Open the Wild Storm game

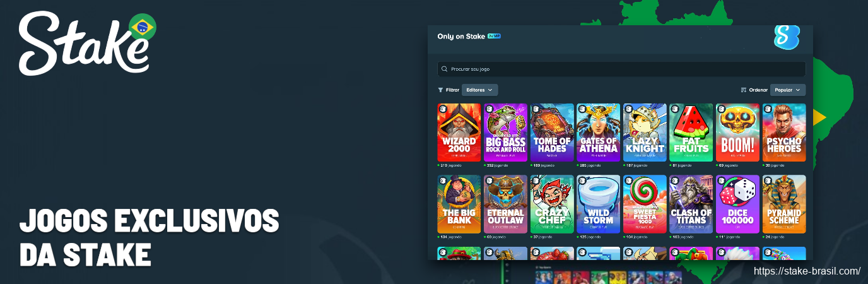[599, 204]
